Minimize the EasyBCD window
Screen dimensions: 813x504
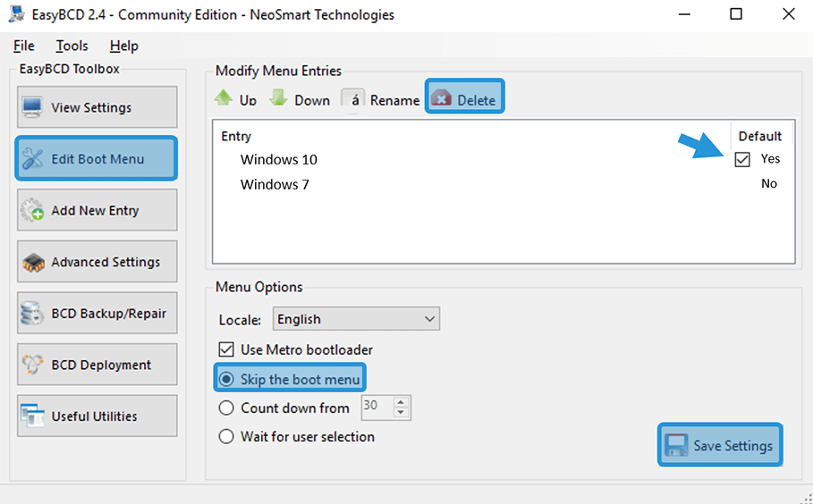684,14
